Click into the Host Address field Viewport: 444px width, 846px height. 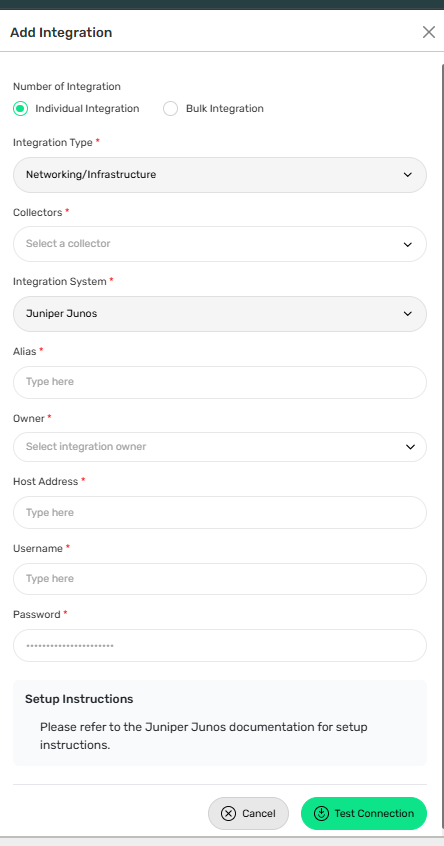220,512
